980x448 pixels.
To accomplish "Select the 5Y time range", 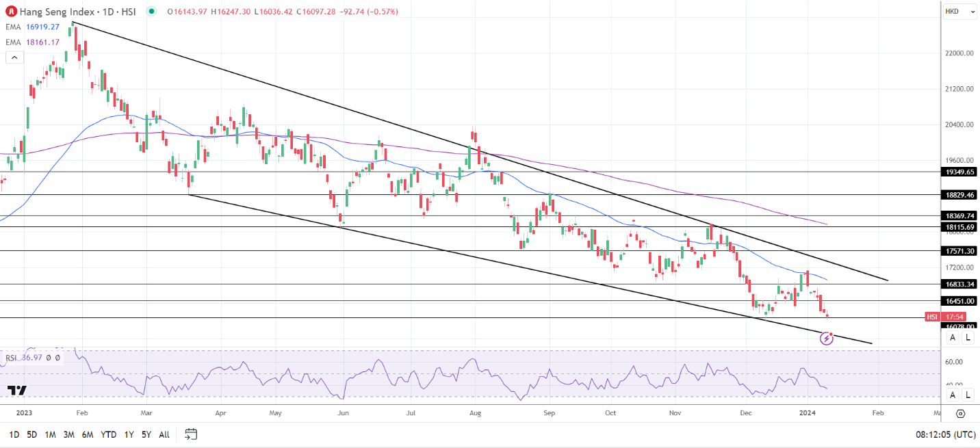I will click(146, 434).
